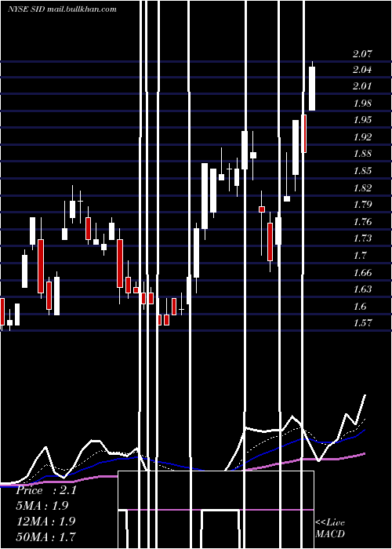
Task: Click the 12MA : 1.9 readout
Action: pyautogui.click(x=46, y=521)
